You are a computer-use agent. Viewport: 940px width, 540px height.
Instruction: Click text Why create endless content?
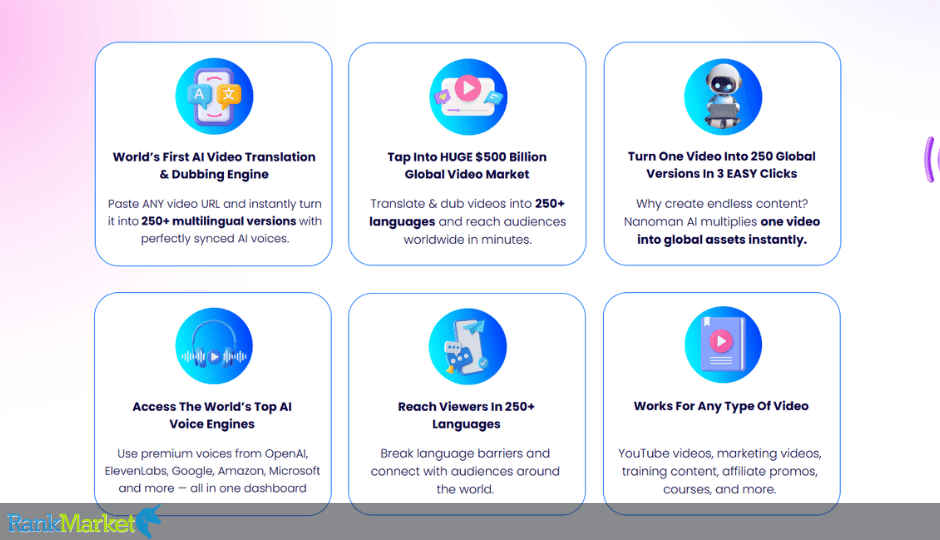(722, 204)
